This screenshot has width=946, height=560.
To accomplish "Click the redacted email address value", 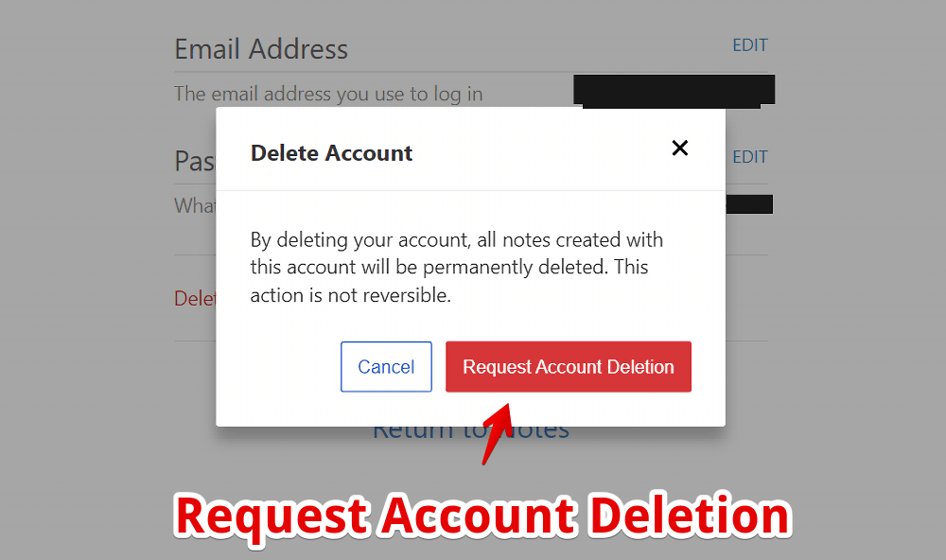I will click(x=674, y=91).
